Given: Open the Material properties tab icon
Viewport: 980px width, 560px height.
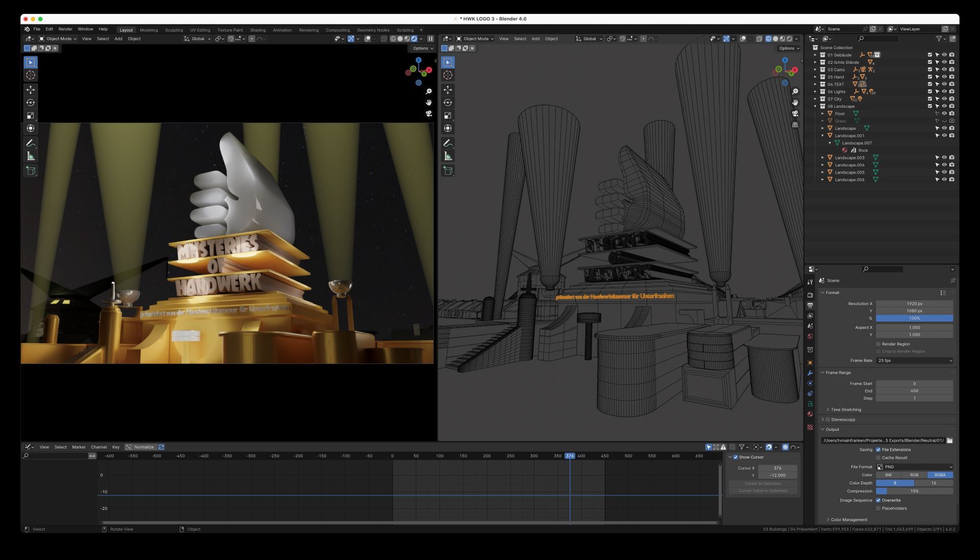Looking at the screenshot, I should (810, 414).
